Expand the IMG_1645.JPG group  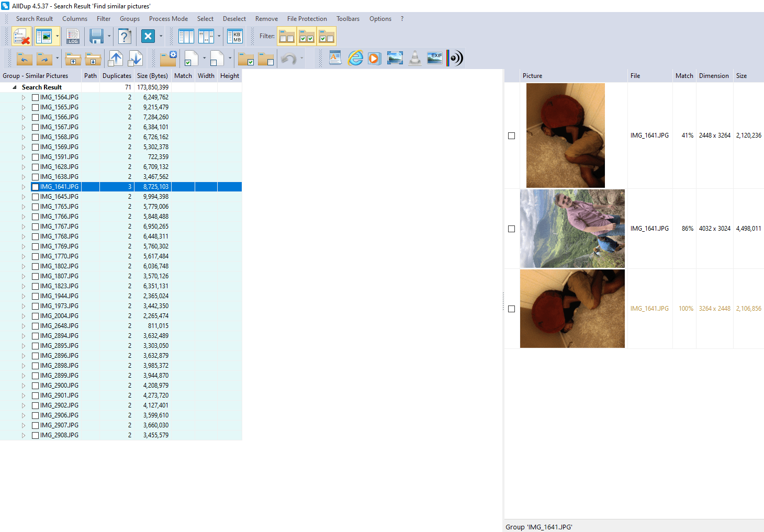(24, 197)
